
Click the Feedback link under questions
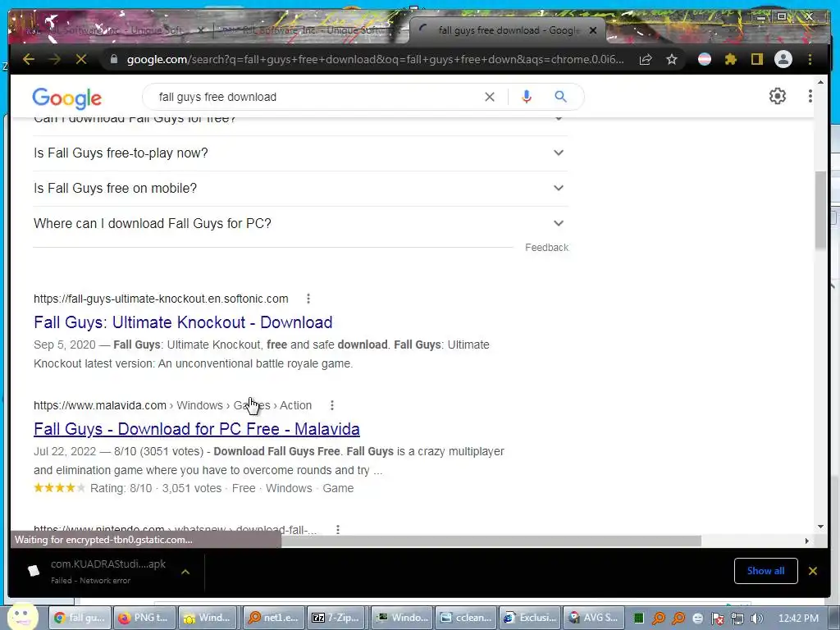(x=546, y=248)
